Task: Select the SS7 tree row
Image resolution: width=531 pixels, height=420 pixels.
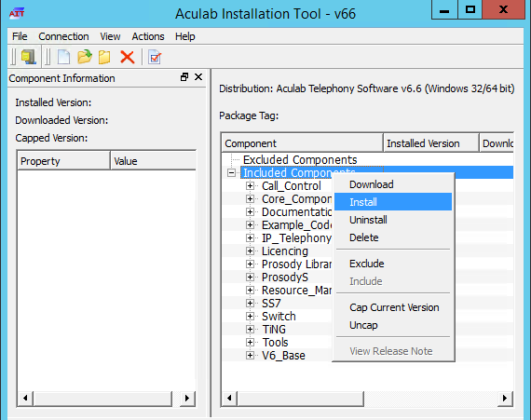Action: pyautogui.click(x=271, y=304)
